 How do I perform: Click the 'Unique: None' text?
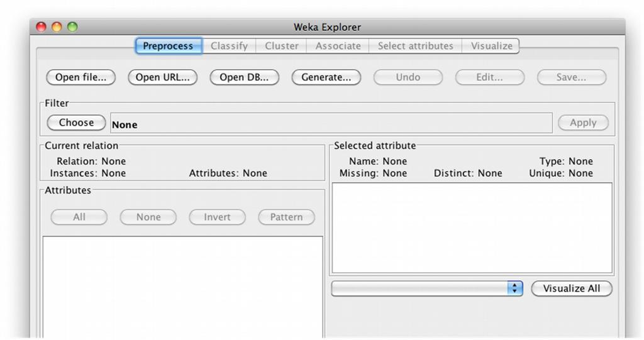561,173
